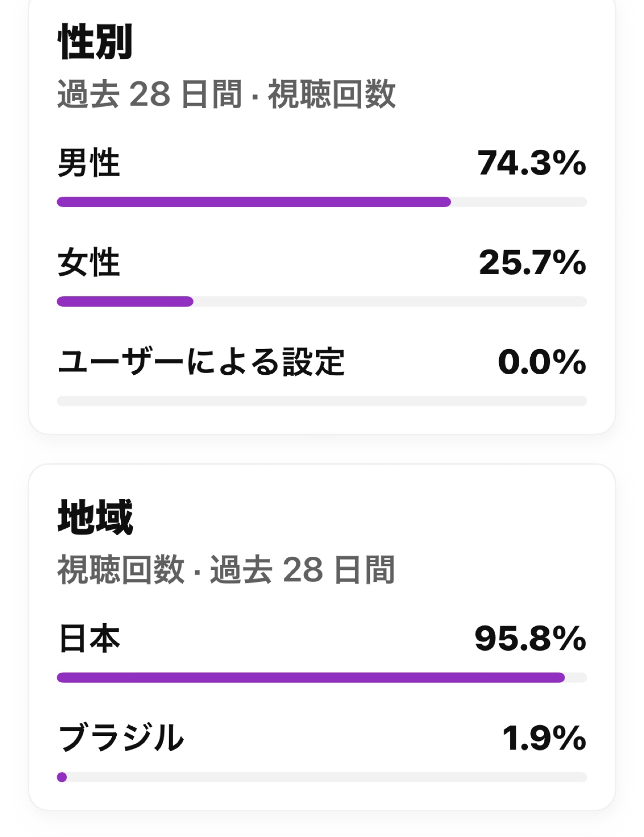Click the 男性 purple progress bar

coord(254,202)
